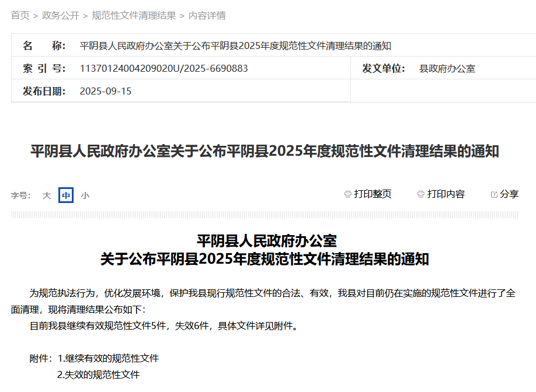536x392 pixels.
Task: Select the medium 中 font size
Action: (65, 195)
